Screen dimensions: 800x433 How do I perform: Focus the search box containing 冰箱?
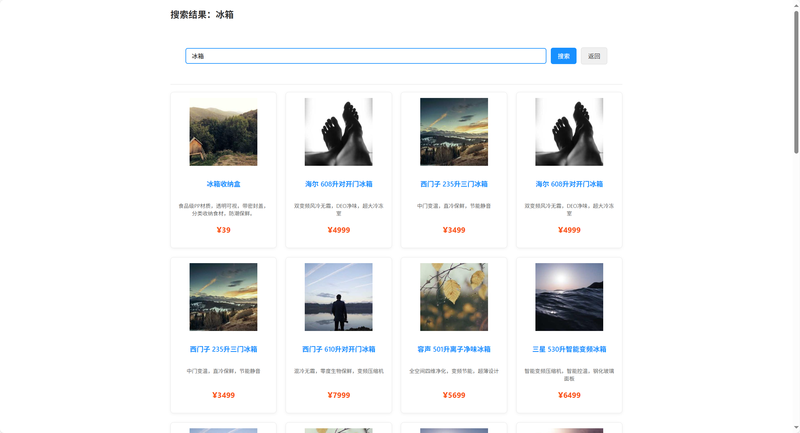pos(365,56)
